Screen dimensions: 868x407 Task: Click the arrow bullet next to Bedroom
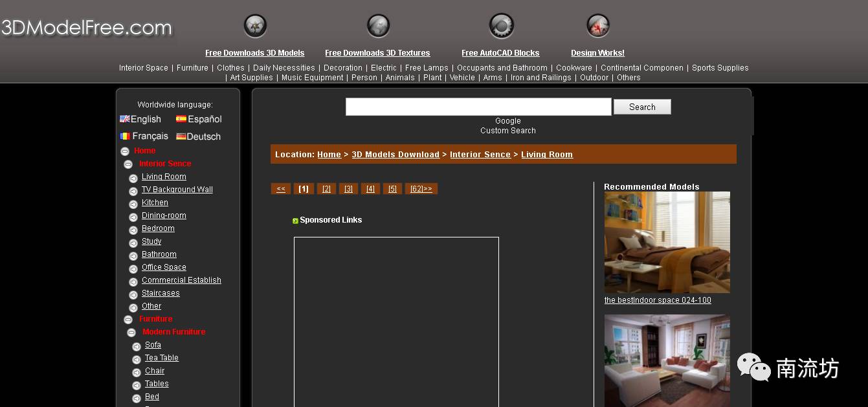pos(133,230)
